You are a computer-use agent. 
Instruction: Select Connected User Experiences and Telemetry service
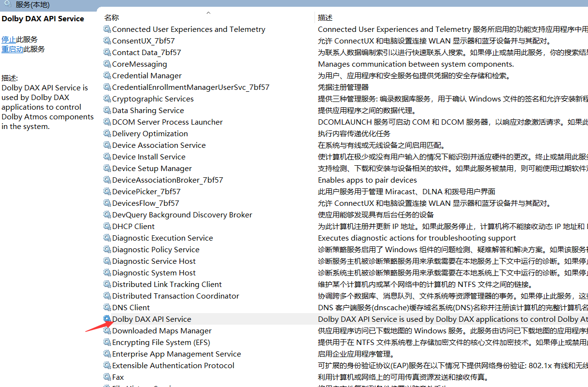point(188,29)
